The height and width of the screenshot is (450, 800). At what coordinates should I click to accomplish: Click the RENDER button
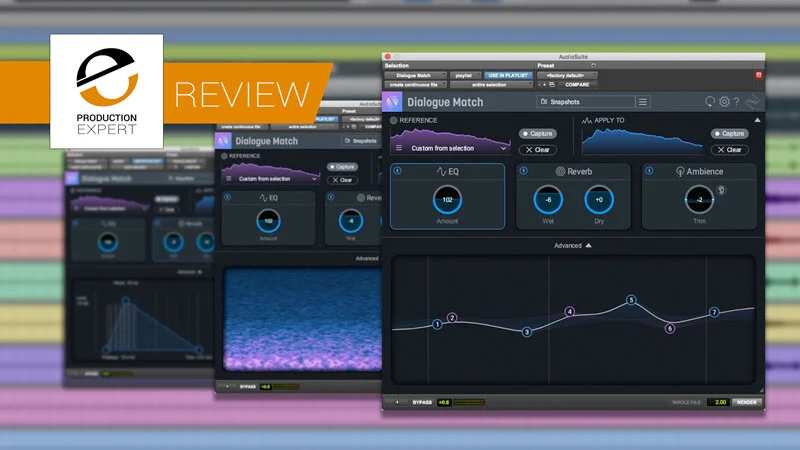[x=747, y=402]
